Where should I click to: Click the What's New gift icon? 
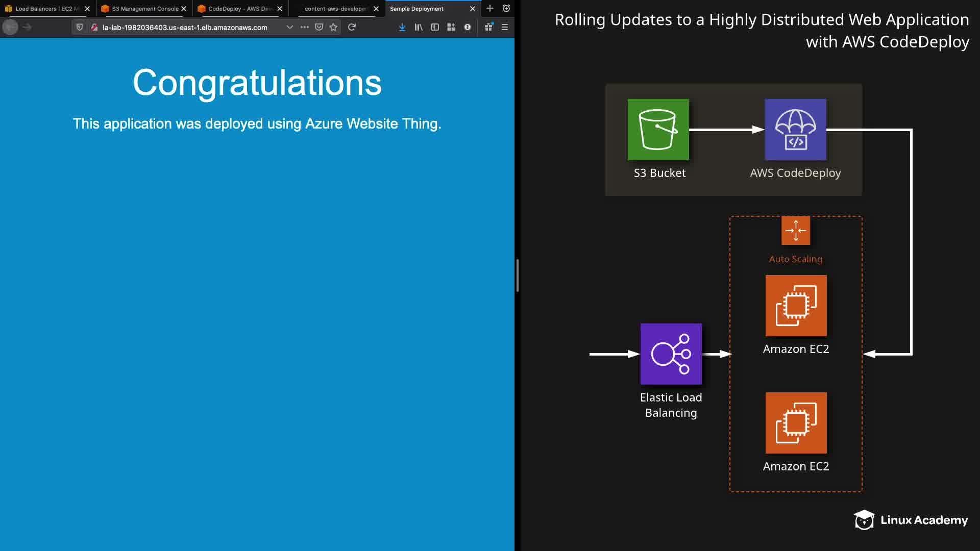tap(489, 27)
